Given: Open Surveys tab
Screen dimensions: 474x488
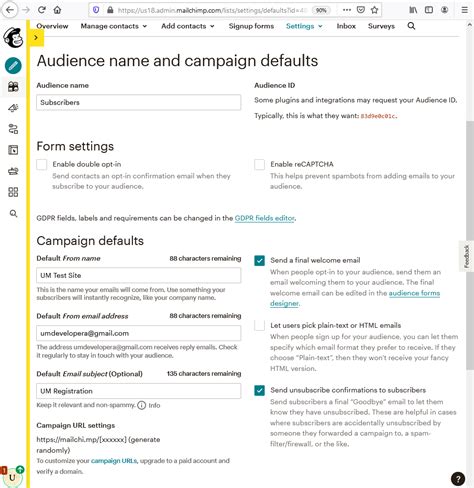Looking at the screenshot, I should (381, 26).
